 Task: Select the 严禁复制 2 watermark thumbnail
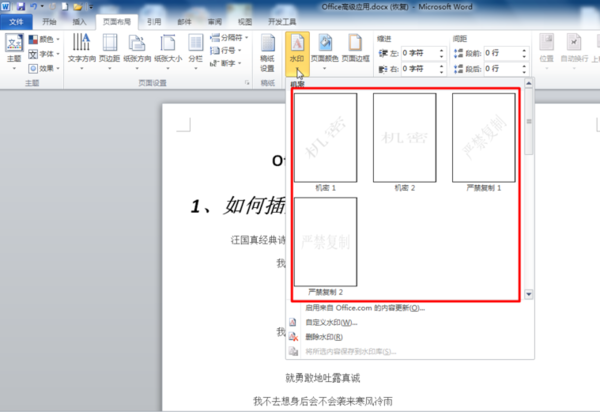pos(326,242)
